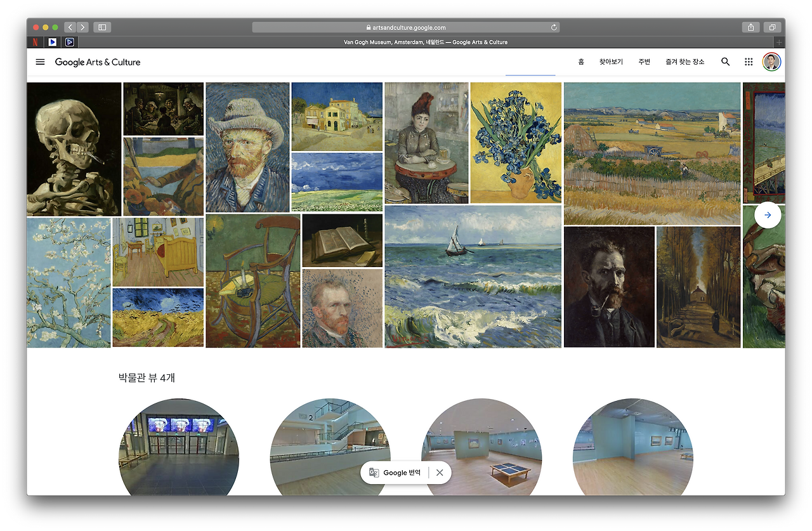
Task: Open the self-portrait with dotted background
Action: point(343,308)
